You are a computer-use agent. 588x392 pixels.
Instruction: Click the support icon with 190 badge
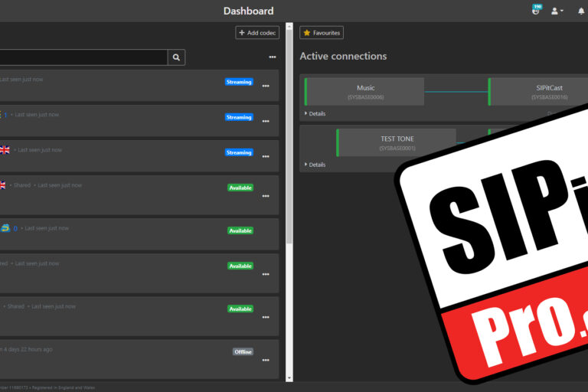(535, 11)
